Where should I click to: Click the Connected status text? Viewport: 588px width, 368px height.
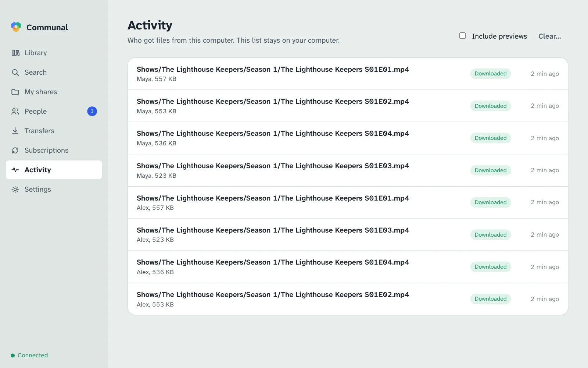click(x=33, y=355)
